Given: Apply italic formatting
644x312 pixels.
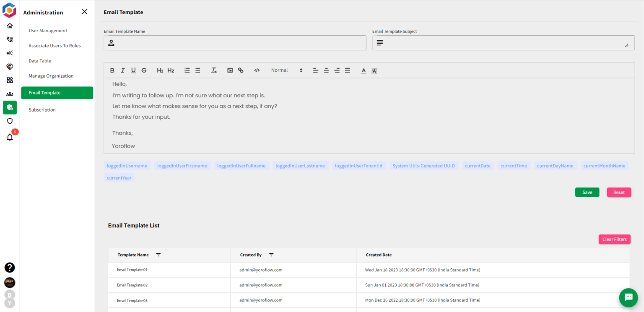Looking at the screenshot, I should (x=123, y=70).
